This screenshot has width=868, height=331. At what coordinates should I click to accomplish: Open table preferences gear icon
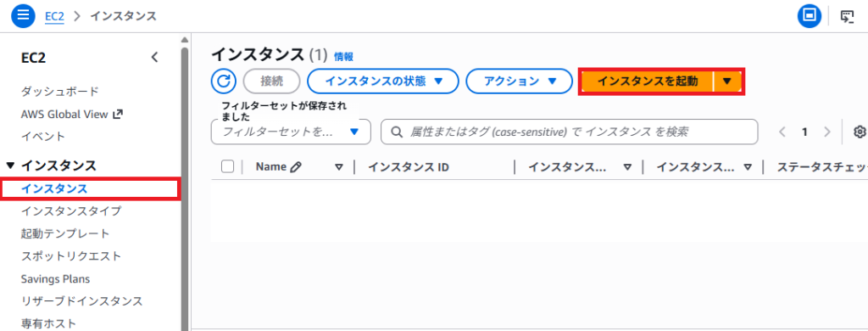860,132
